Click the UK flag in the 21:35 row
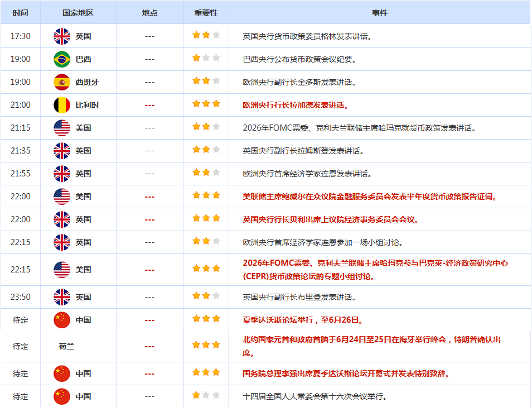Image resolution: width=532 pixels, height=407 pixels. 62,151
